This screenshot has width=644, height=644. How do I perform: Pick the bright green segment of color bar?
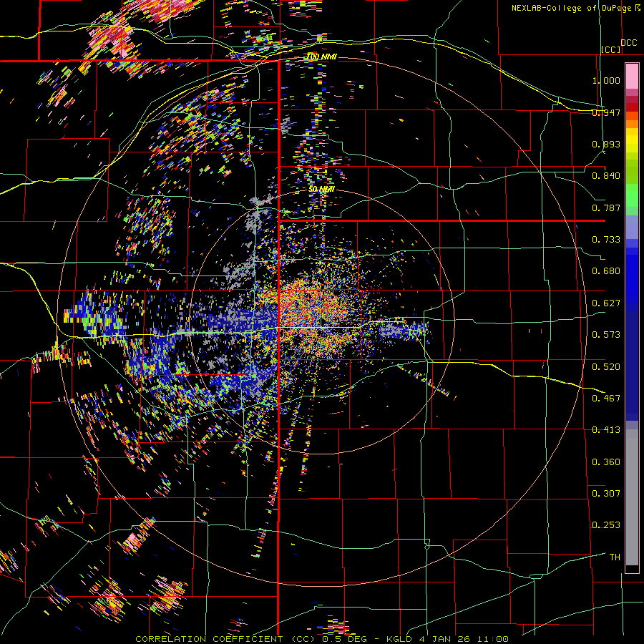632,196
